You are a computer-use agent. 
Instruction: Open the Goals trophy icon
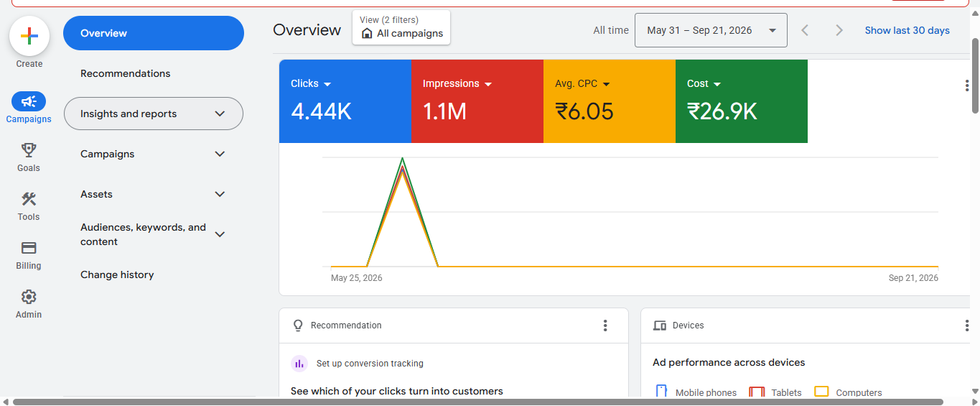click(29, 150)
